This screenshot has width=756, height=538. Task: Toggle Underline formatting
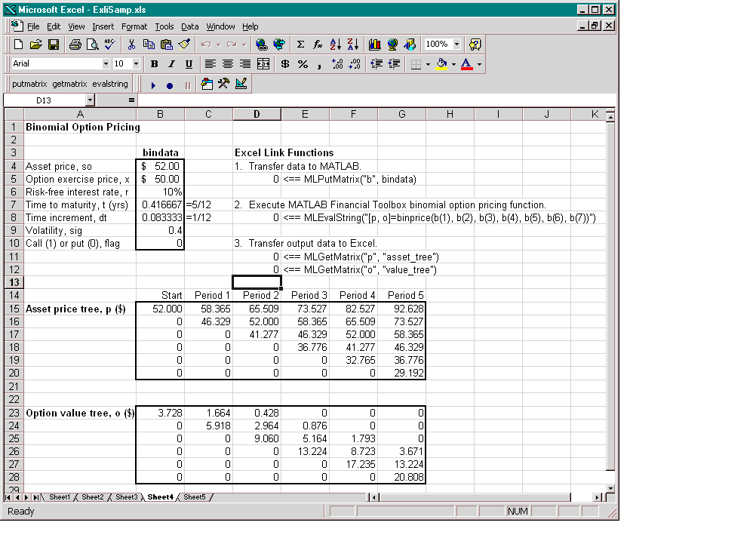click(x=189, y=64)
